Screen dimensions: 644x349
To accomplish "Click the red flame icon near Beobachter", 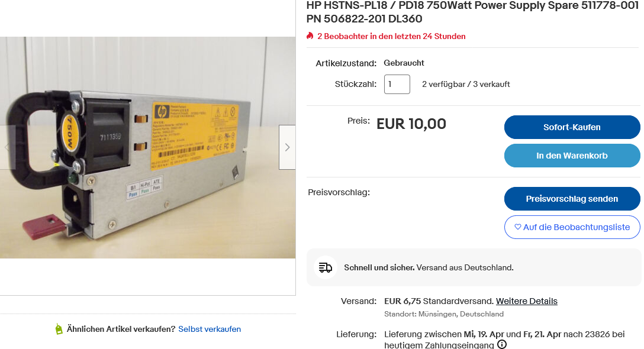I will tap(310, 36).
